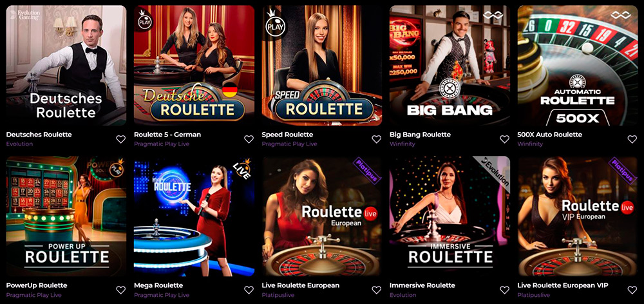Open the Automatic Roulette 500X thumbnail
Image resolution: width=644 pixels, height=304 pixels.
(578, 65)
